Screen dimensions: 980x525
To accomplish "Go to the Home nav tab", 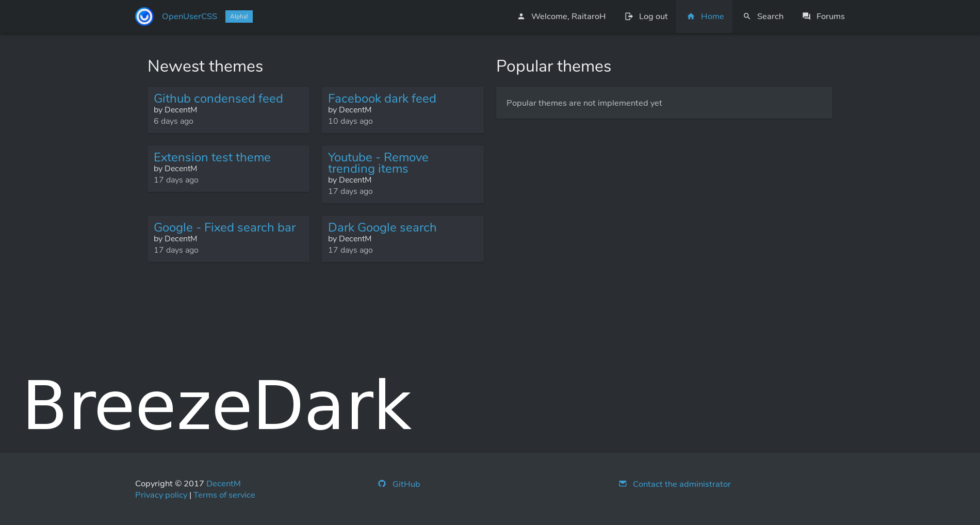I will click(x=705, y=17).
